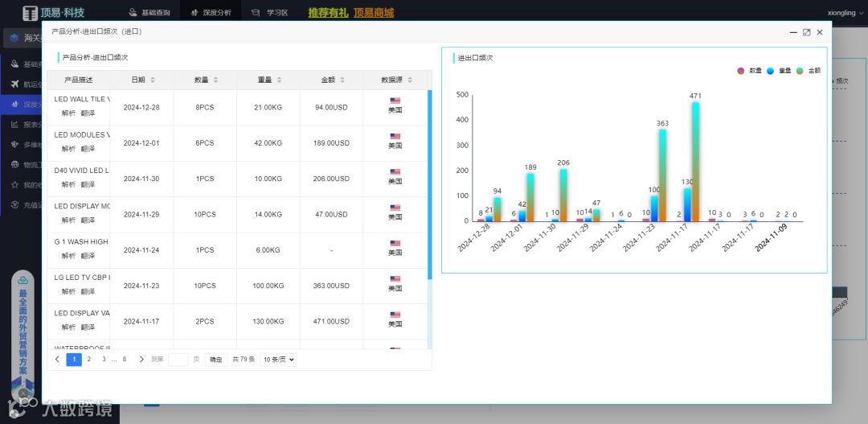Screen dimensions: 868x424
Task: Click the 94.00USD amount cell
Action: [x=332, y=108]
